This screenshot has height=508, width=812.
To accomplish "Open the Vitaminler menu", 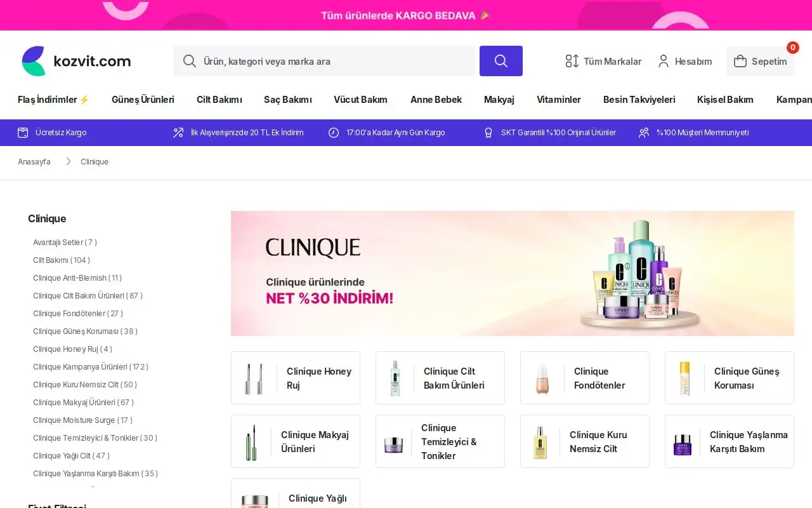I will coord(559,100).
